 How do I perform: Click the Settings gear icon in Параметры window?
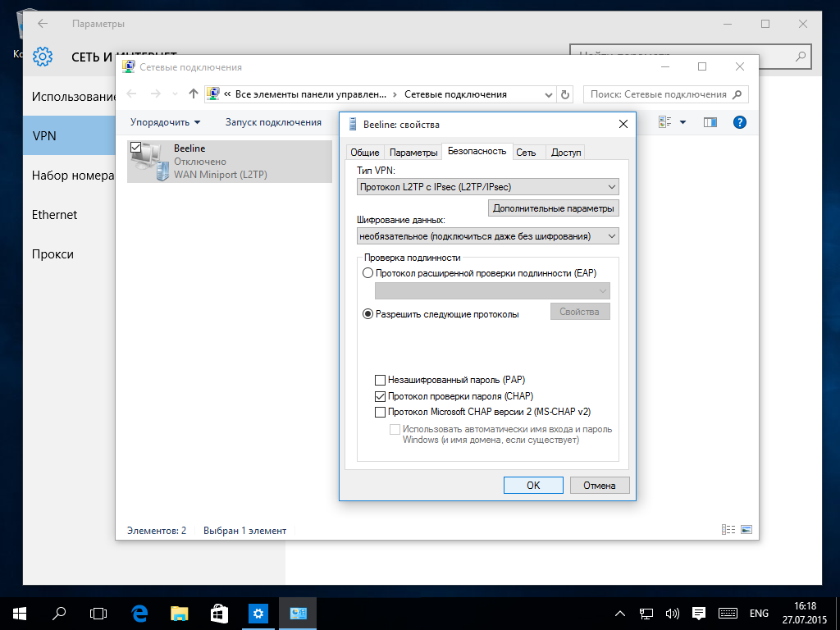coord(43,57)
